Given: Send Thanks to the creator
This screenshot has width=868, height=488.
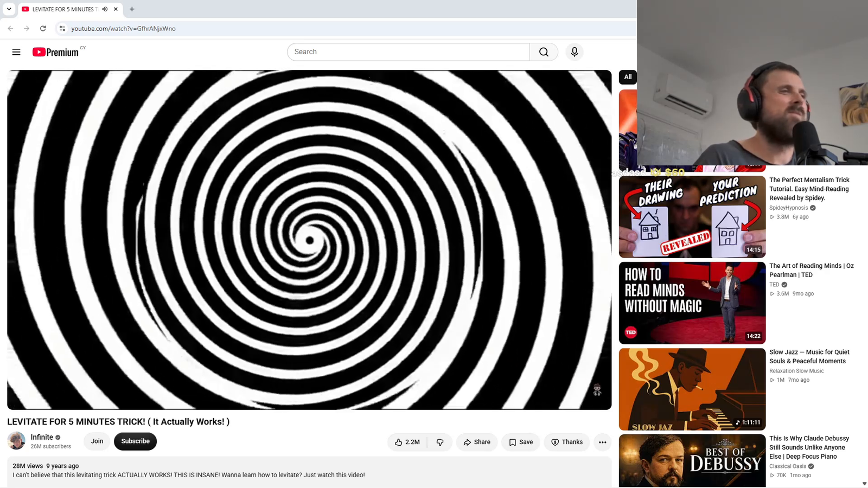Looking at the screenshot, I should click(567, 442).
